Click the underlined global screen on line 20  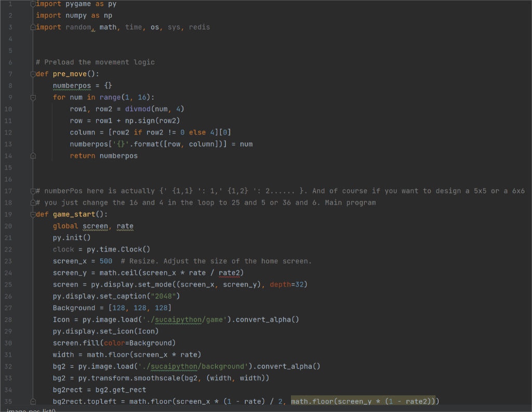point(95,226)
